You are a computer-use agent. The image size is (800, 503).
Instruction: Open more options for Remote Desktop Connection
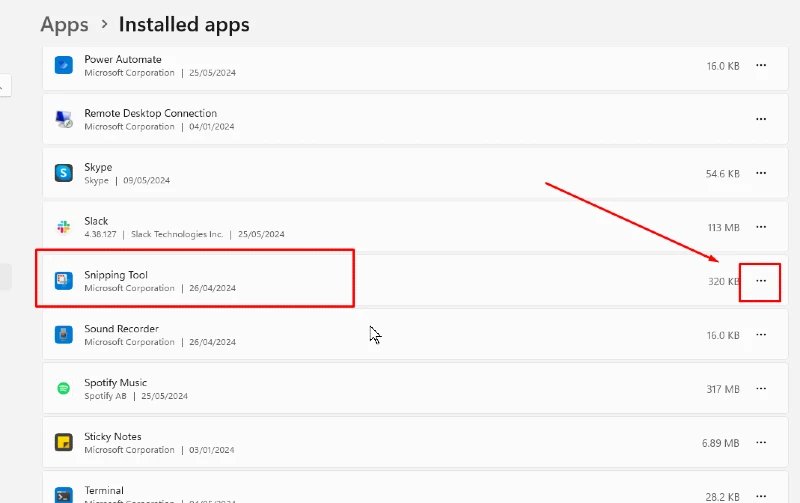pyautogui.click(x=761, y=119)
